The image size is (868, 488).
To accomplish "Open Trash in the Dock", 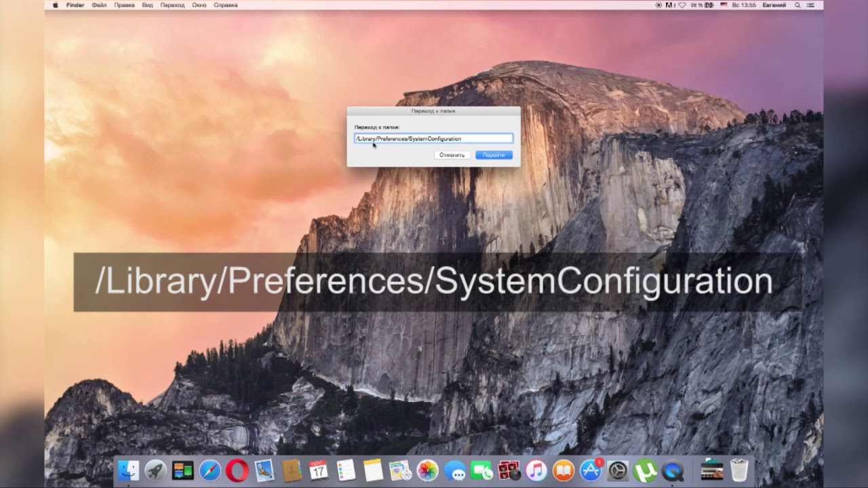I will click(738, 470).
